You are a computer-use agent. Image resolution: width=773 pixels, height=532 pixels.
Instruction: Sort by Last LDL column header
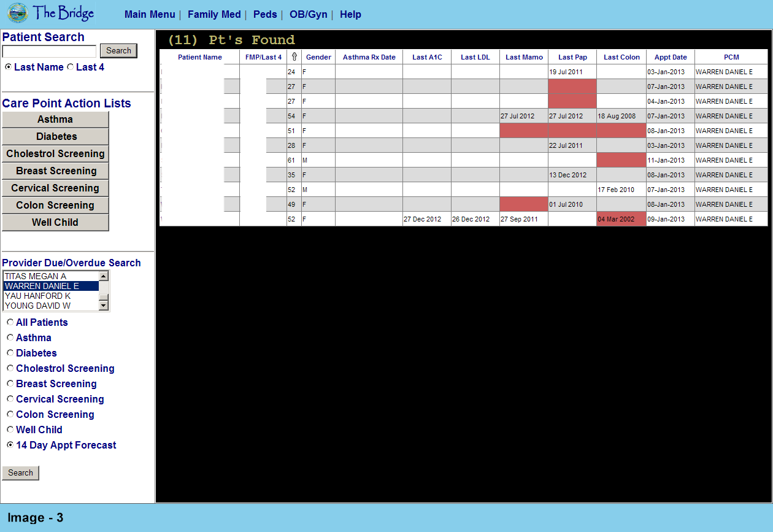475,57
